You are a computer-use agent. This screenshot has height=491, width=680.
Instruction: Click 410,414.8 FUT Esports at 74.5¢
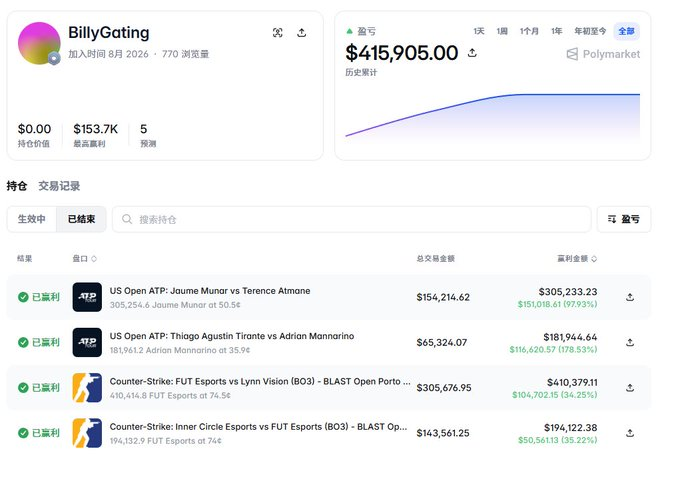(x=170, y=396)
